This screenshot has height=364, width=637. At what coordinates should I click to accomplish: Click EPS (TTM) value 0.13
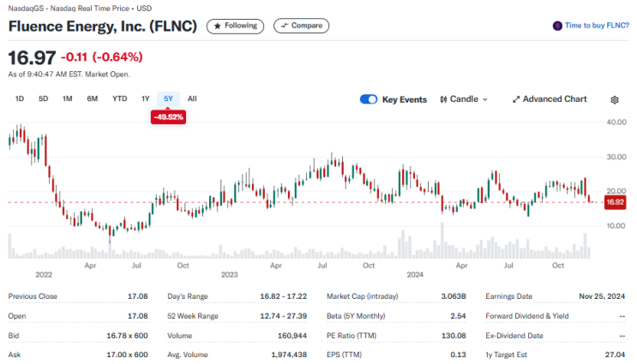point(459,355)
